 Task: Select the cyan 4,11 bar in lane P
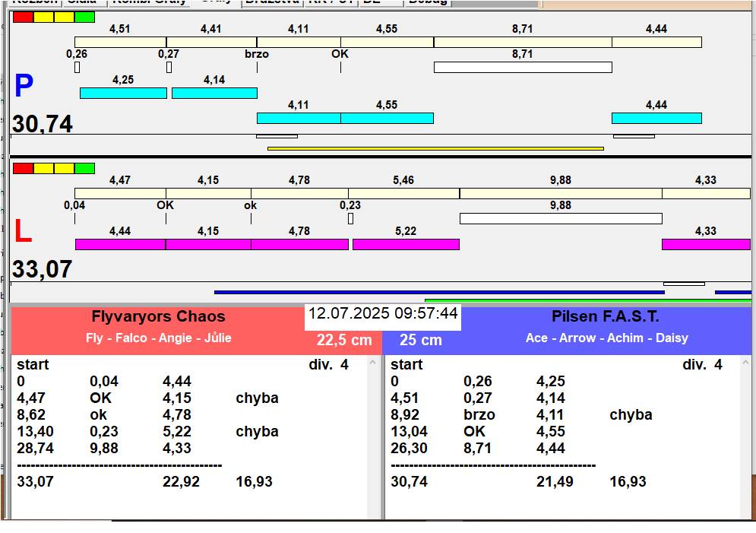click(299, 118)
